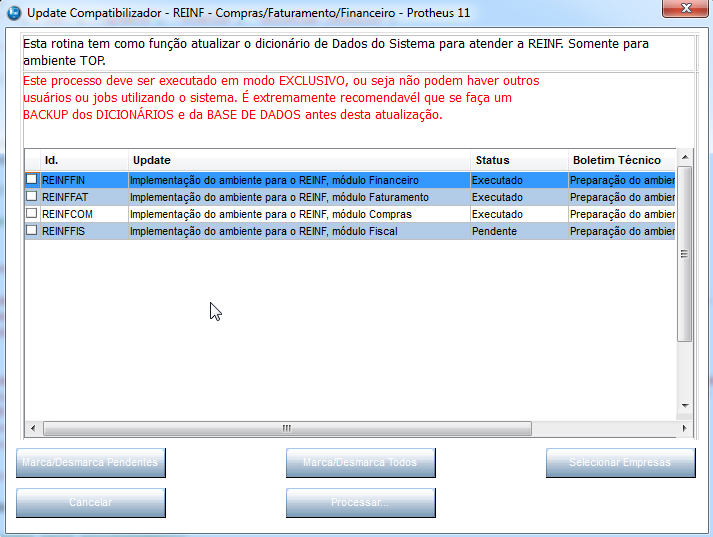713x537 pixels.
Task: Open Selecionar Empresas
Action: (621, 462)
